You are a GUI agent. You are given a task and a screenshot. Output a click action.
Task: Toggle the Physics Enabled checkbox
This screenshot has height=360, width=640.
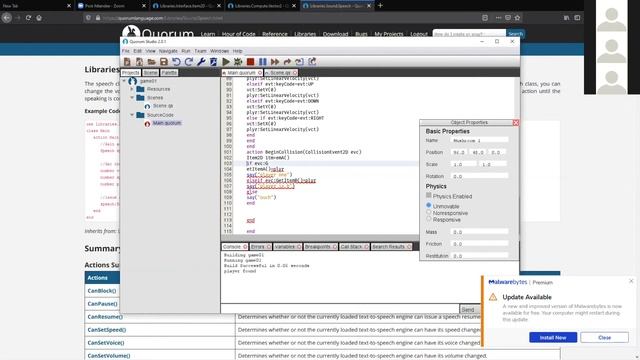point(429,196)
